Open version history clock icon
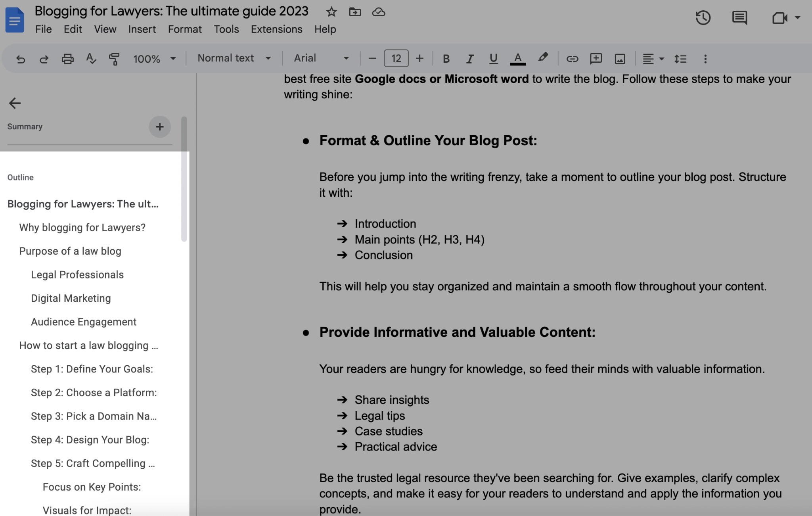The width and height of the screenshot is (812, 516). coord(703,18)
